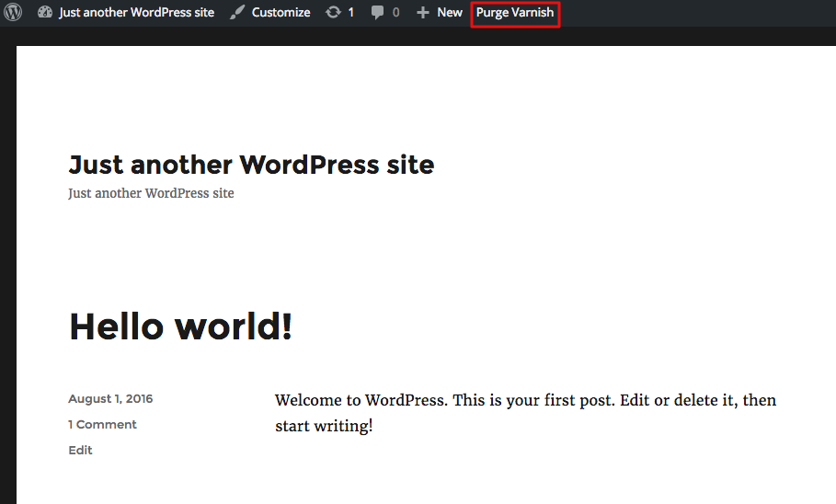
Task: Click the August 1, 2016 post date
Action: click(110, 399)
